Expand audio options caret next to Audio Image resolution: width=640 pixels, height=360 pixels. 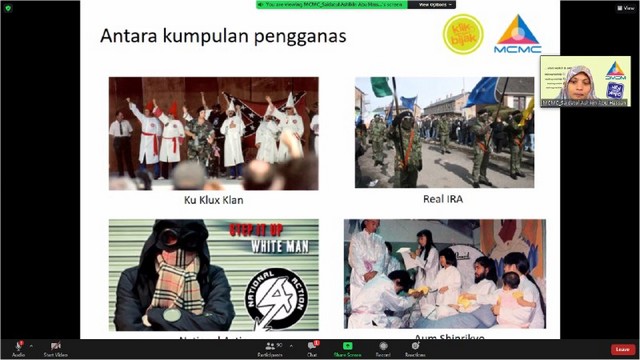point(31,346)
